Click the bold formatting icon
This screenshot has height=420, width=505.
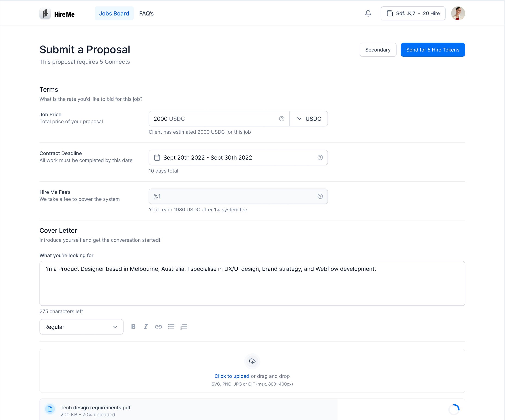click(x=133, y=327)
